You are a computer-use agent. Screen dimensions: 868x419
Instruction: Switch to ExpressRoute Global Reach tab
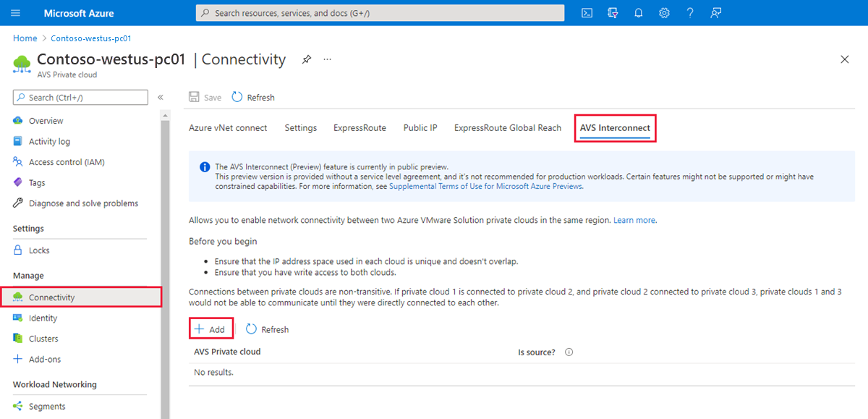tap(508, 127)
